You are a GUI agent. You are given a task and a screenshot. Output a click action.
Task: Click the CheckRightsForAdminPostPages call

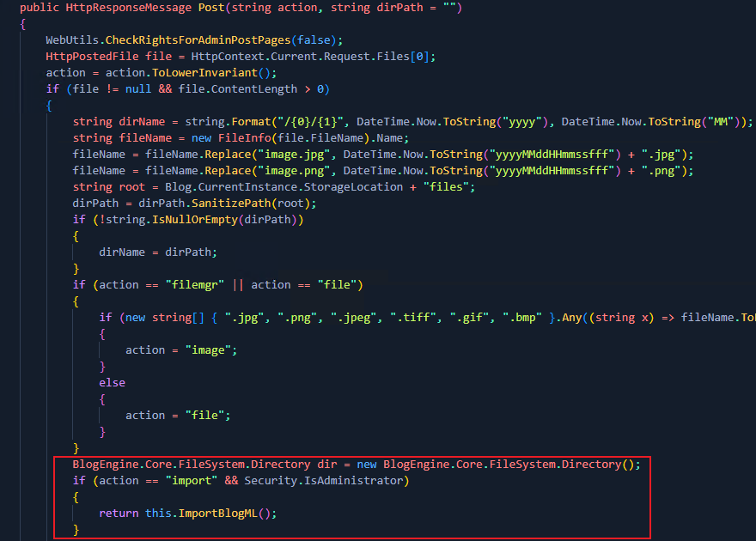click(x=198, y=40)
